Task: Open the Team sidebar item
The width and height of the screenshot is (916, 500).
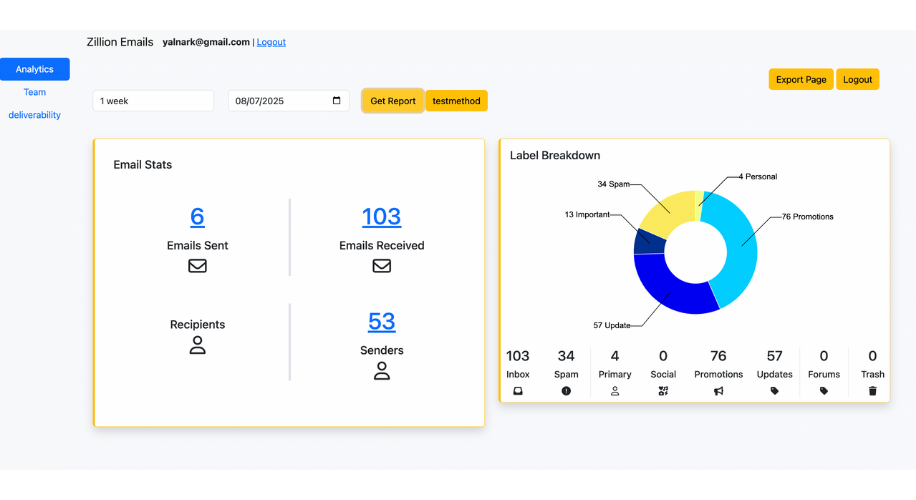Action: [x=35, y=92]
